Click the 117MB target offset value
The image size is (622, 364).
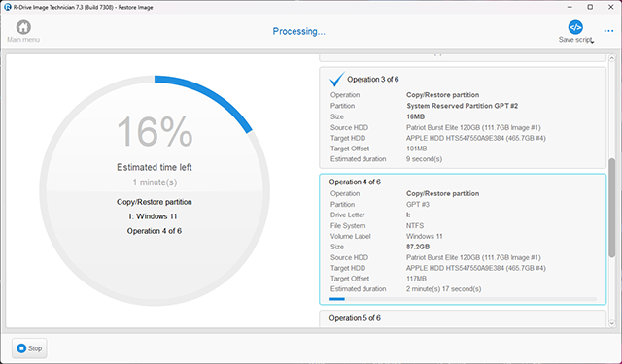point(416,279)
